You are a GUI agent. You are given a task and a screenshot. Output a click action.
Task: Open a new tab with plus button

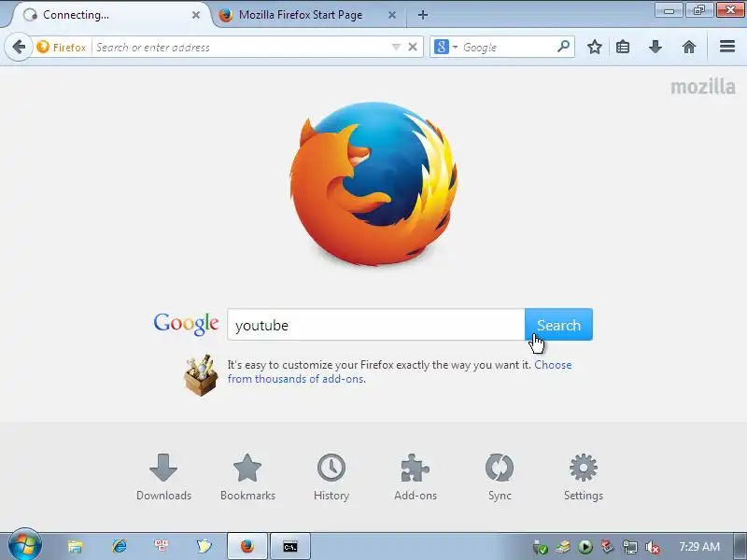(x=423, y=15)
